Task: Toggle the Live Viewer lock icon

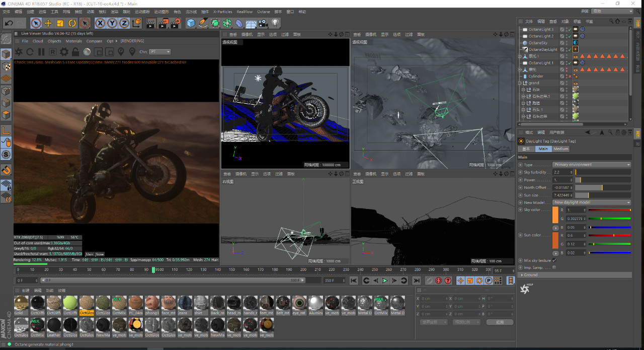Action: 75,52
